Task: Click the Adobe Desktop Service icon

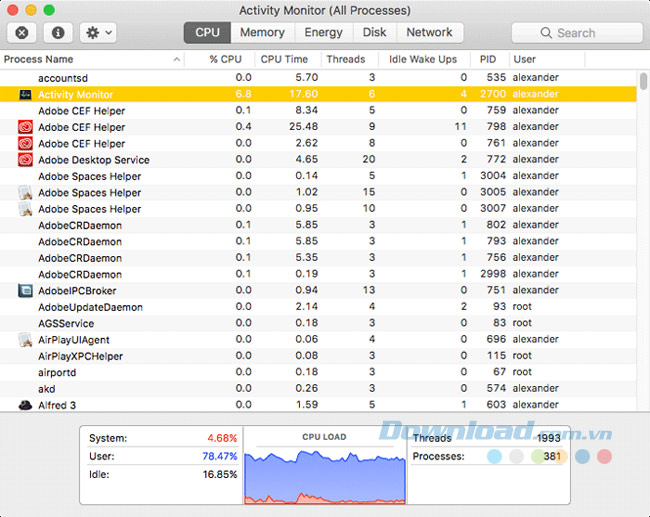Action: point(26,160)
